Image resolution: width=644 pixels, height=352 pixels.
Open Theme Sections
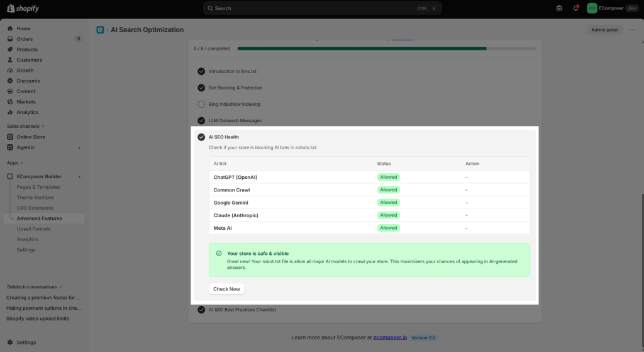pos(35,197)
